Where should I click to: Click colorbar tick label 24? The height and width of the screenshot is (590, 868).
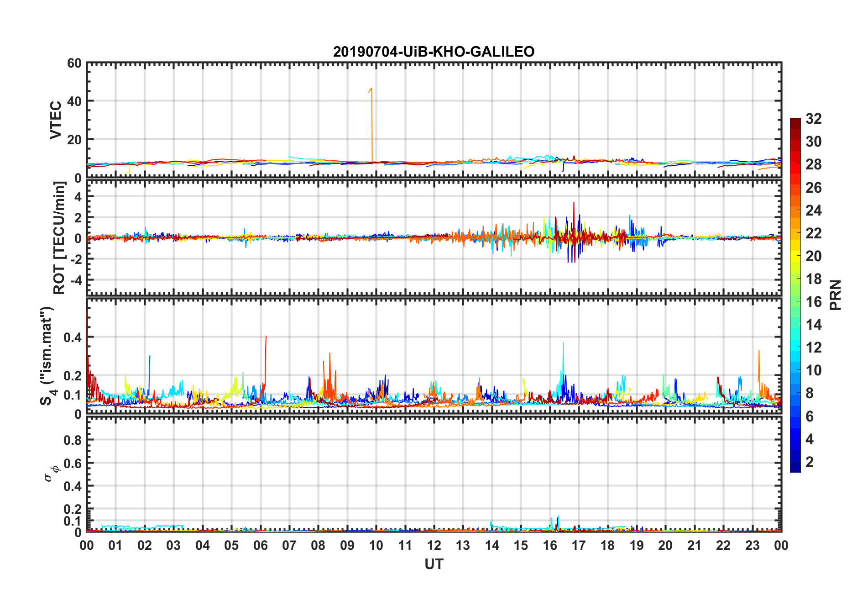[x=814, y=210]
